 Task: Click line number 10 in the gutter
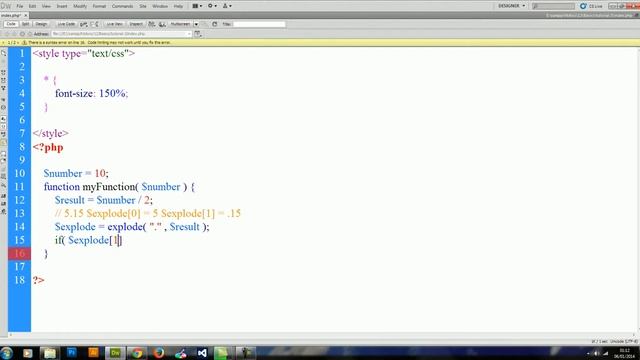(x=19, y=173)
